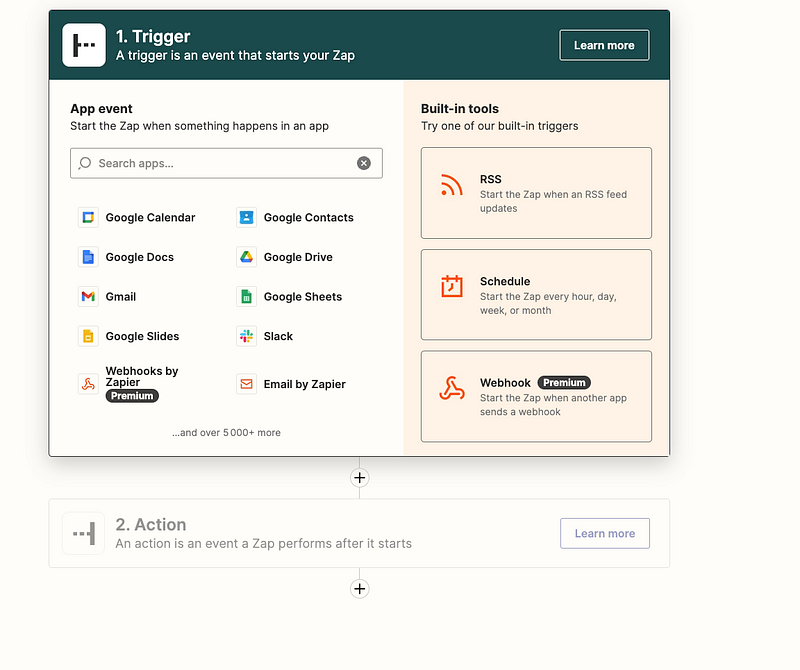Click the Premium badge under Webhooks by Zapier
This screenshot has width=800, height=670.
point(132,396)
